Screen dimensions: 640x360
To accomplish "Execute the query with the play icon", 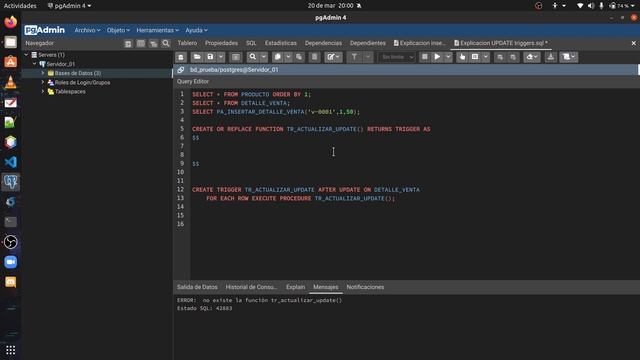I will (x=437, y=57).
